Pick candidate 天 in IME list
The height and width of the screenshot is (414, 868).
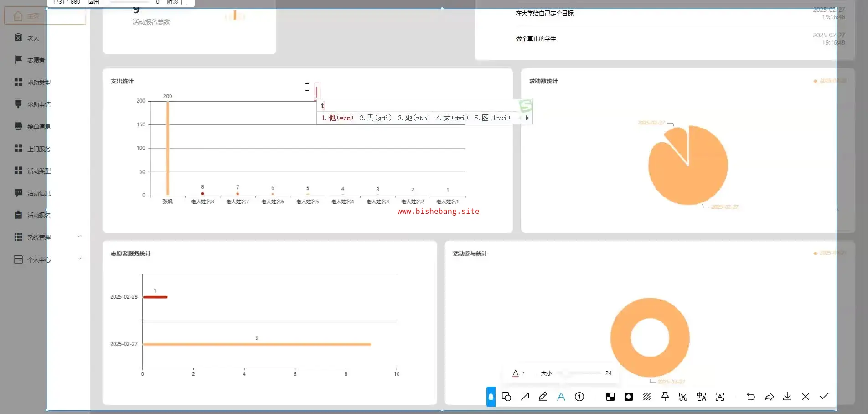(375, 118)
